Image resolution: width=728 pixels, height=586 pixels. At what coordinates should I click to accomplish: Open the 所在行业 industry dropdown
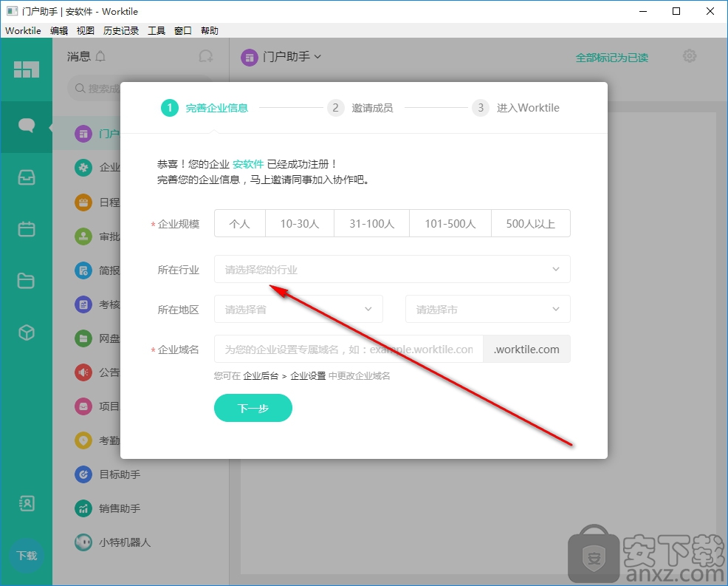pyautogui.click(x=392, y=269)
